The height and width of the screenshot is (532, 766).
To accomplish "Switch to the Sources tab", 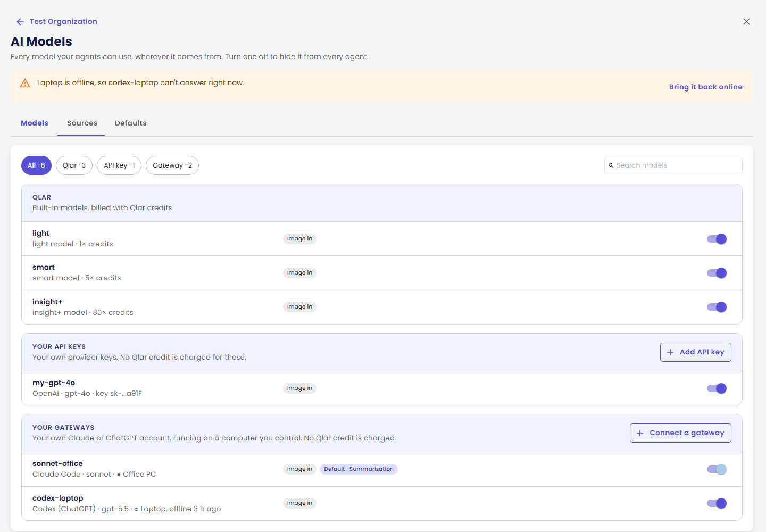I will click(82, 123).
